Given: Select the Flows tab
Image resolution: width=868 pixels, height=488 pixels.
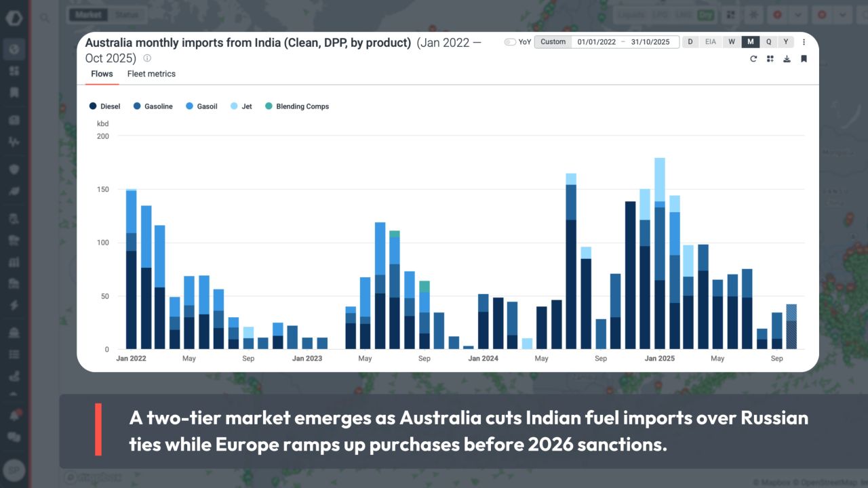Looking at the screenshot, I should click(102, 74).
